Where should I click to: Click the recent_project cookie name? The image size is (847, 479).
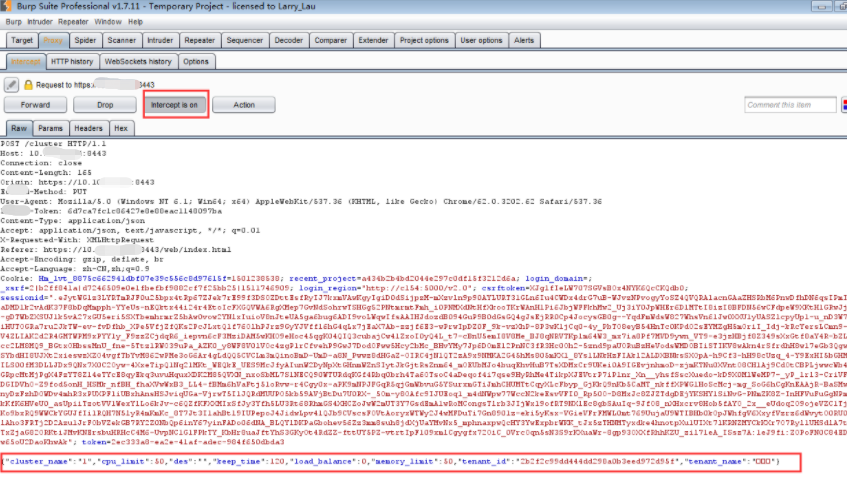(x=322, y=279)
